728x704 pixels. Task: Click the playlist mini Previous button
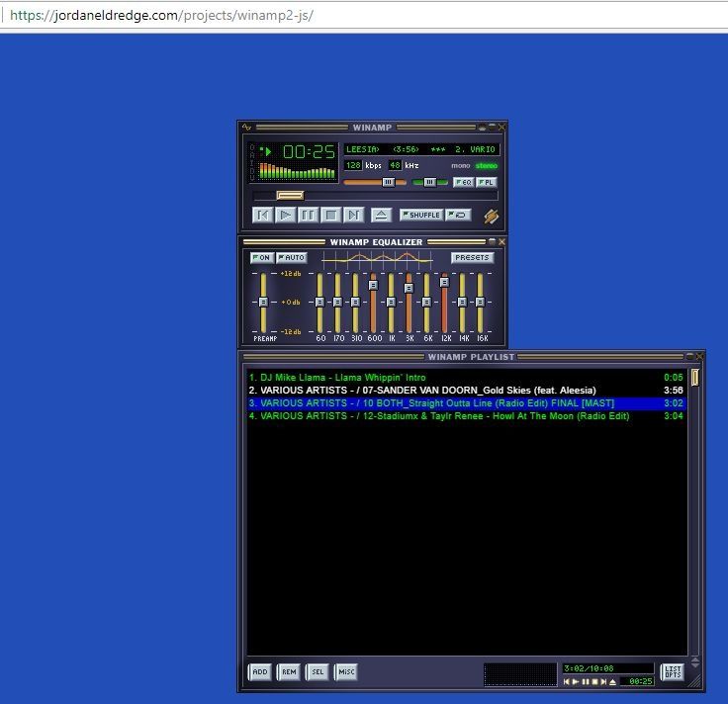point(567,681)
